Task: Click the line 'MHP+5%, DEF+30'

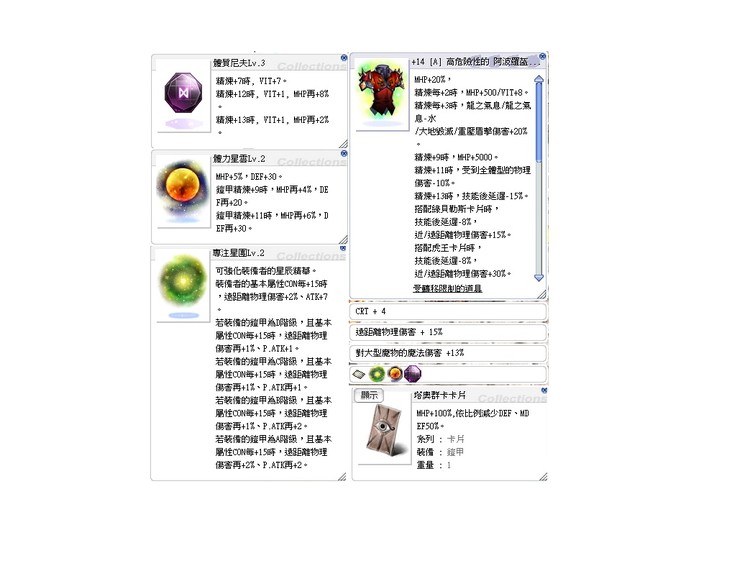Action: [249, 177]
